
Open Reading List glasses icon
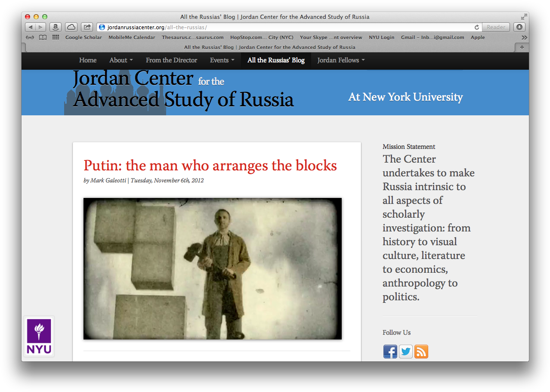pos(30,37)
